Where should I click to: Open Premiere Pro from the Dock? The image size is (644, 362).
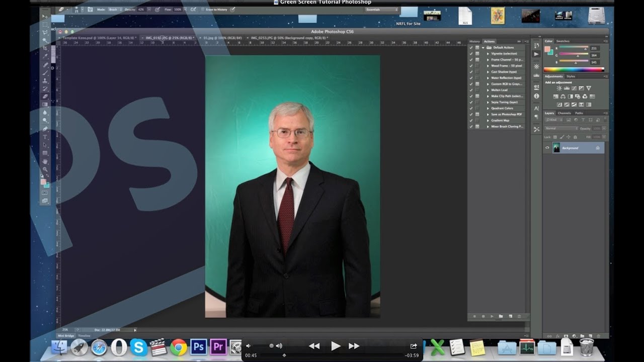coord(218,347)
